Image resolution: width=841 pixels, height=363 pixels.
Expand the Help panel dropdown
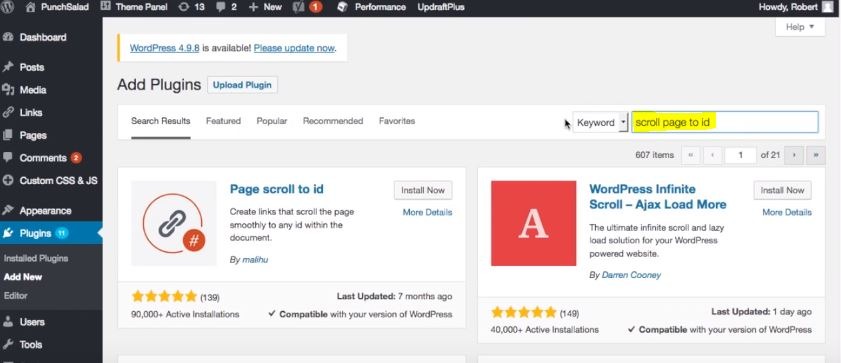pos(800,27)
